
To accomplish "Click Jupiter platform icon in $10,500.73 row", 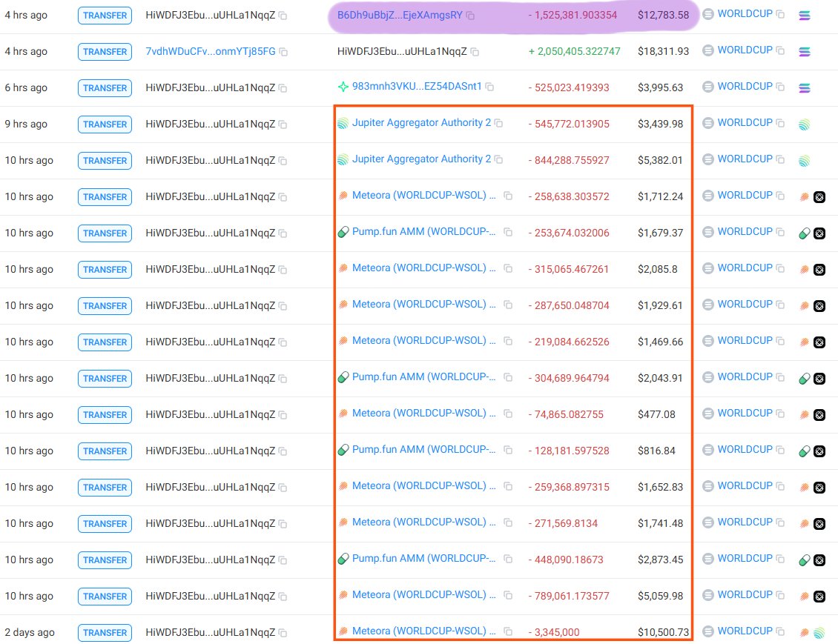I will click(x=819, y=634).
